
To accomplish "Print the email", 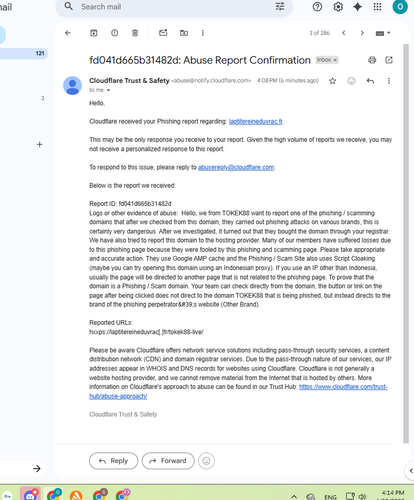I will (x=372, y=60).
